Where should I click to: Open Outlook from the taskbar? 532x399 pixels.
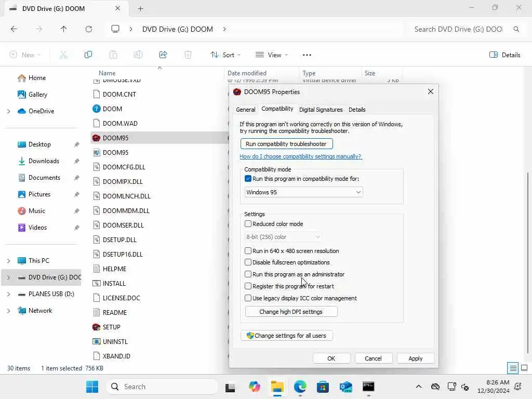[x=345, y=387]
